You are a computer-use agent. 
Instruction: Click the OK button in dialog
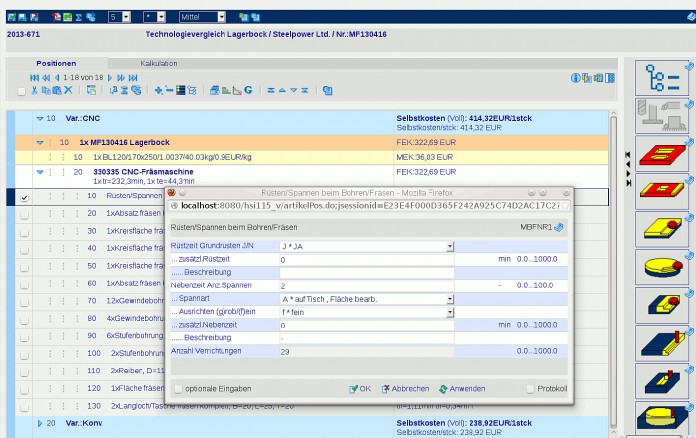[360, 389]
